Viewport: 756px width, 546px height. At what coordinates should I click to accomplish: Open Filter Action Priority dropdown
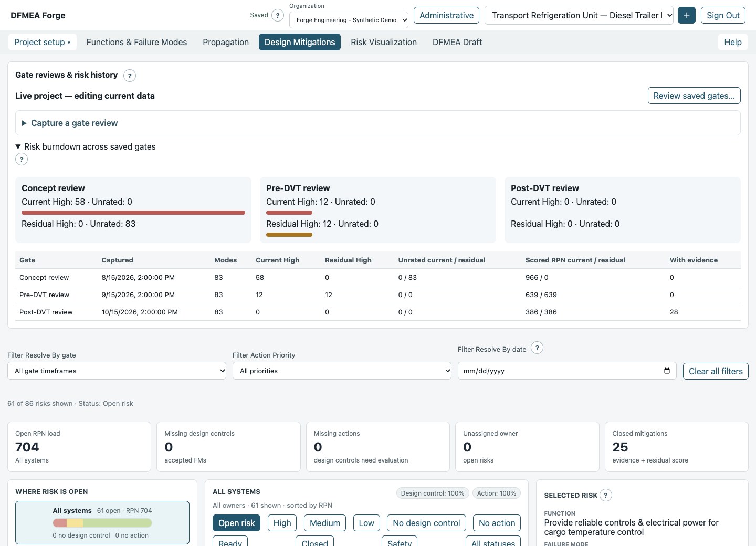(342, 371)
